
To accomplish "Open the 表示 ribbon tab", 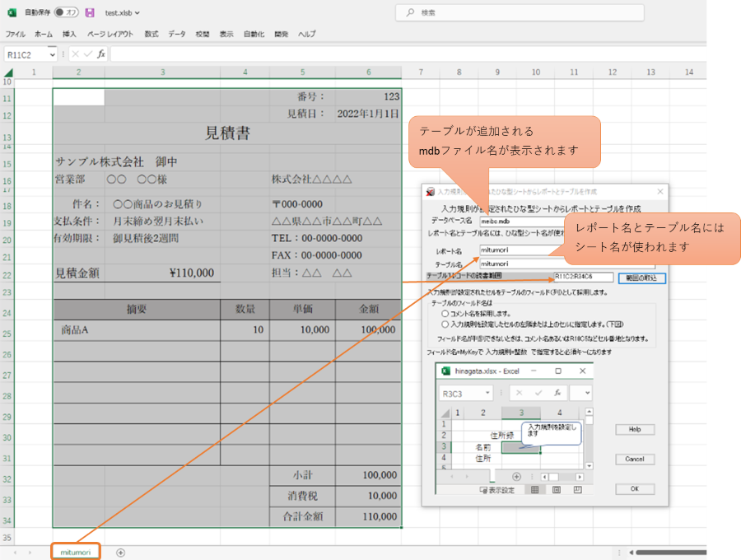I will 226,34.
